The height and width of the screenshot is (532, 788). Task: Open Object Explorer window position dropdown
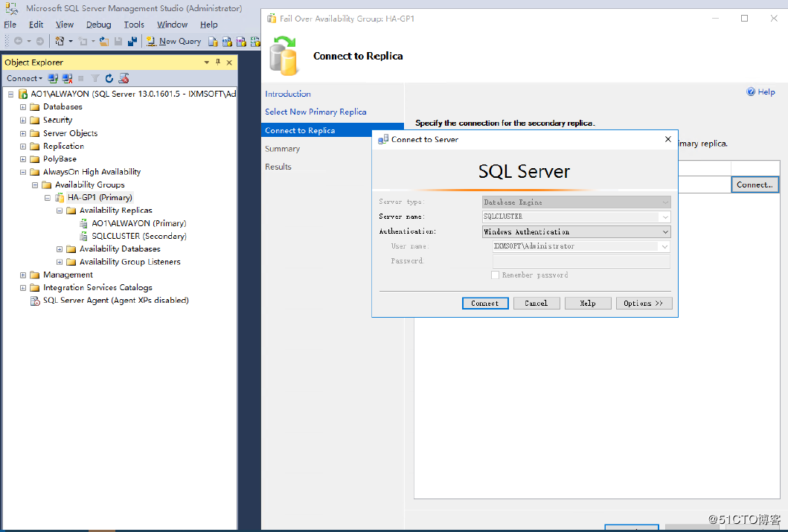coord(207,63)
